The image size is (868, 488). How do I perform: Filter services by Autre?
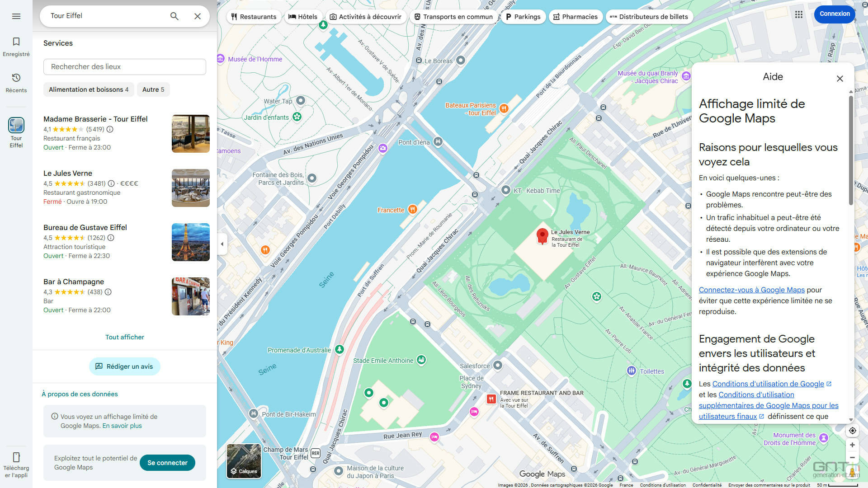click(x=153, y=89)
